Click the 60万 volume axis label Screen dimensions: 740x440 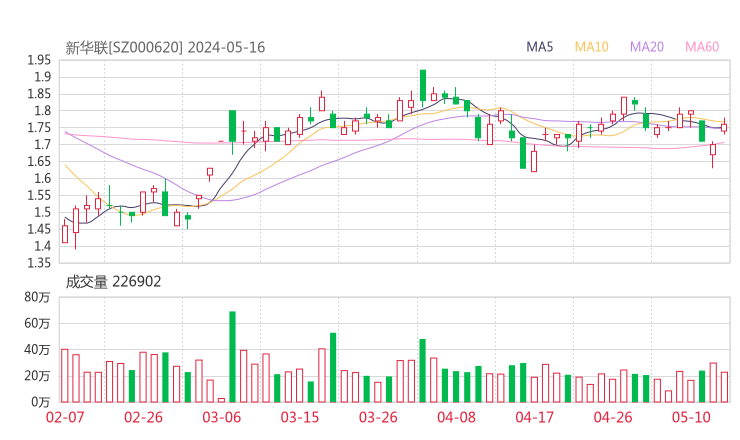(37, 323)
